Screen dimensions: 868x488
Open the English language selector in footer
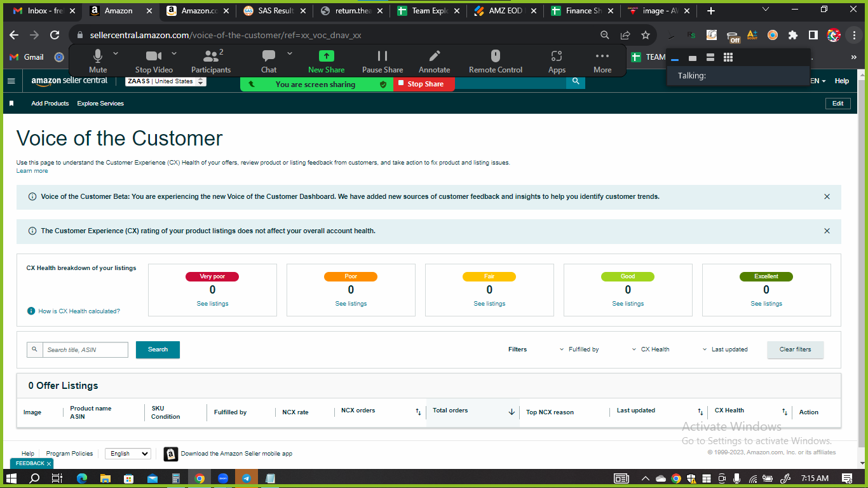[x=128, y=454]
